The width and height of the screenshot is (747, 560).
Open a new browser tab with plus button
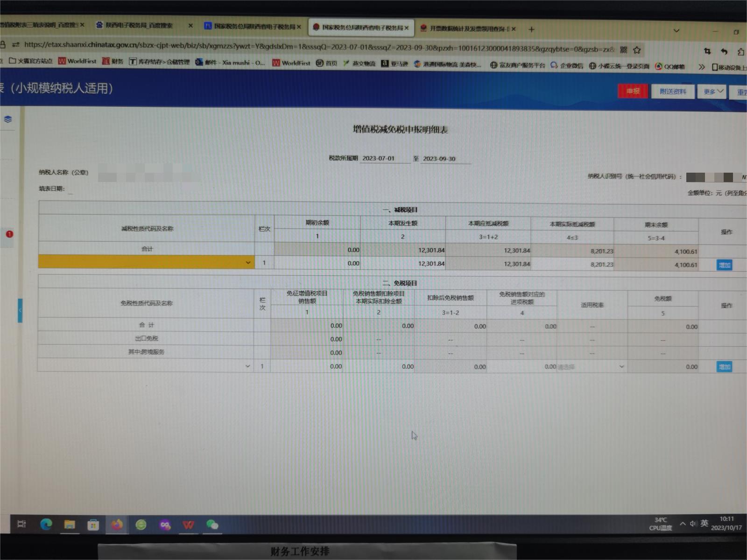click(x=531, y=29)
